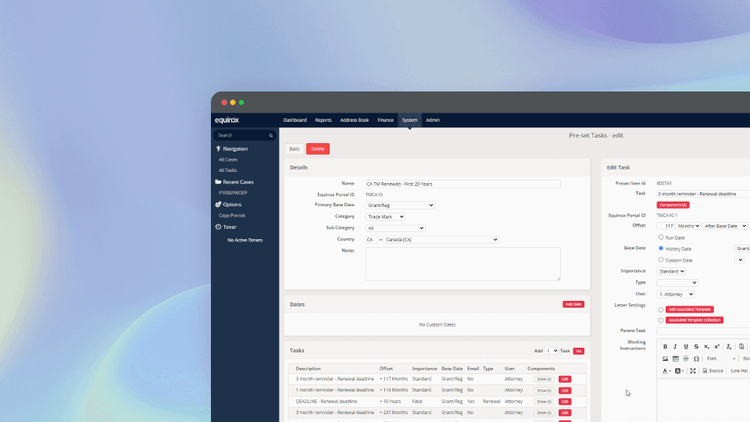750x422 pixels.
Task: Open the special character (Omega) picker
Action: pos(696,358)
